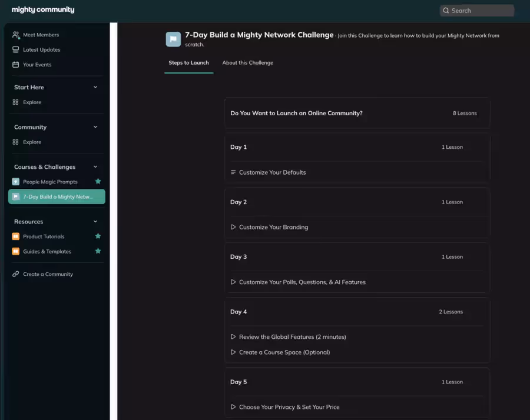Image resolution: width=530 pixels, height=420 pixels.
Task: Open Create a Course Space (Optional) lesson
Action: pos(284,352)
